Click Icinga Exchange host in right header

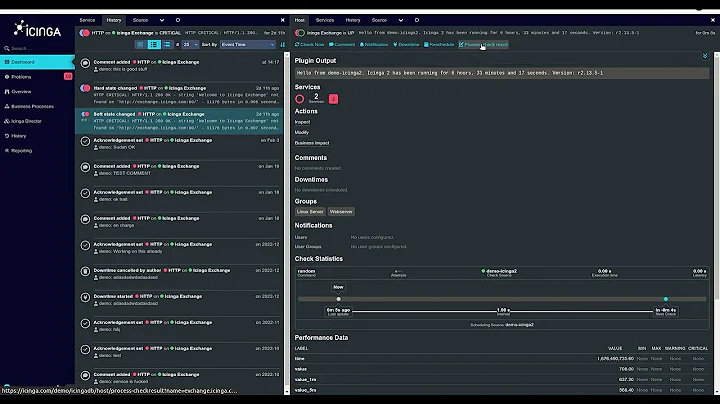(324, 33)
